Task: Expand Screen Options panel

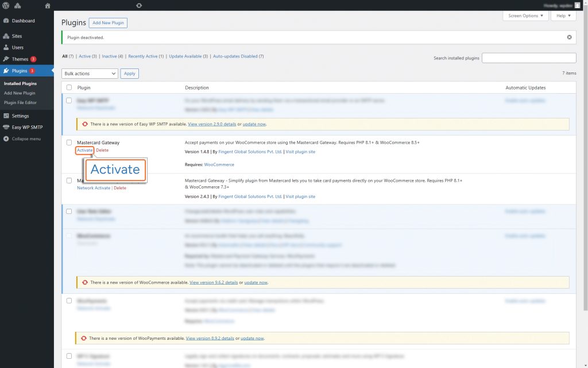Action: tap(525, 16)
